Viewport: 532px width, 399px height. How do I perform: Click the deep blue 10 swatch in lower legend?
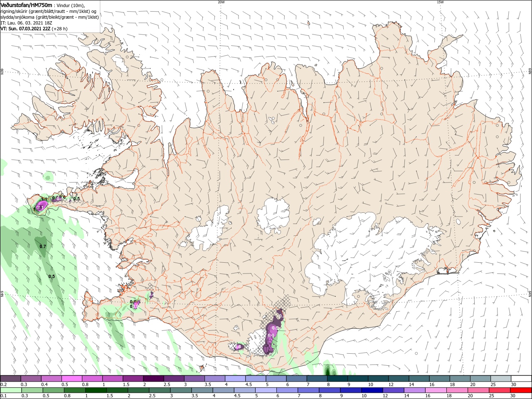(x=372, y=390)
